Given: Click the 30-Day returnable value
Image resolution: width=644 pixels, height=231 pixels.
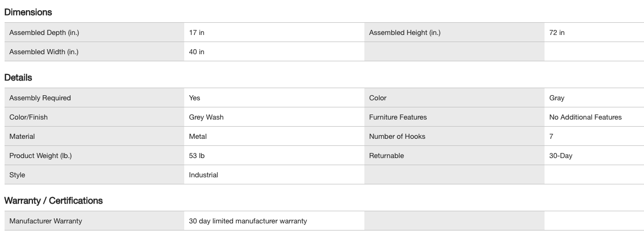Looking at the screenshot, I should 560,156.
